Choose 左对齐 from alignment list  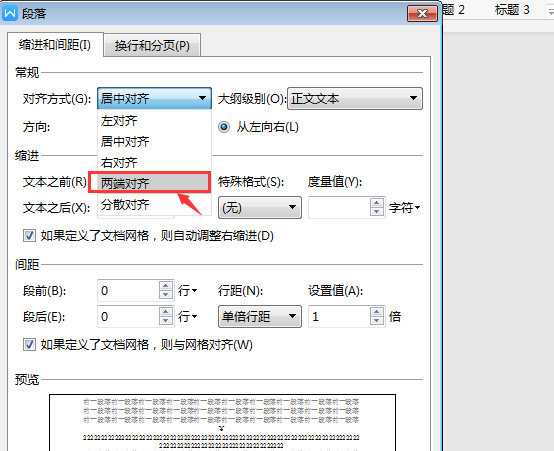point(154,121)
